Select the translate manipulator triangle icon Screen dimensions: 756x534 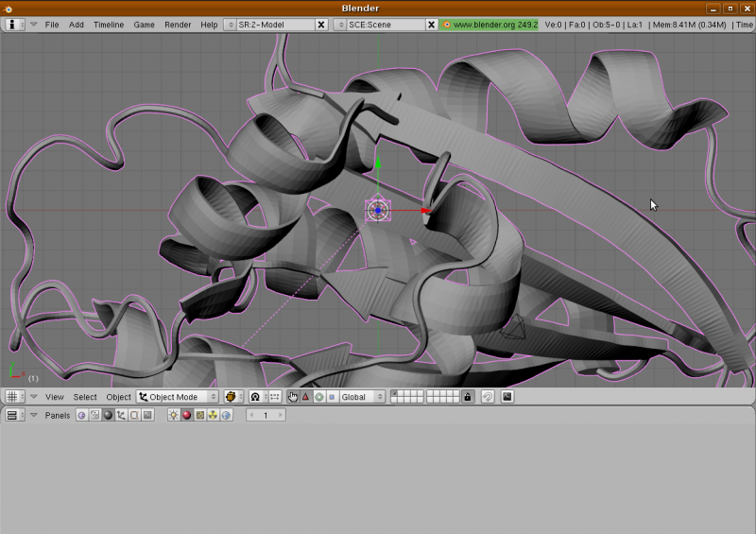click(x=305, y=397)
